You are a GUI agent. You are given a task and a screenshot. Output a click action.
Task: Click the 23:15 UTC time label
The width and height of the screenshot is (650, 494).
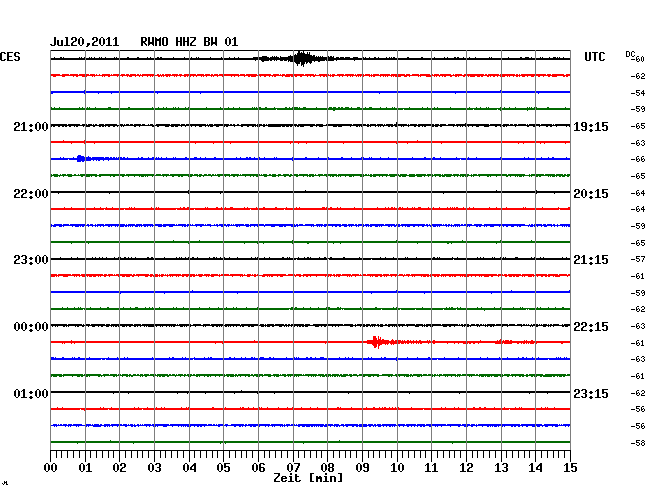point(591,393)
